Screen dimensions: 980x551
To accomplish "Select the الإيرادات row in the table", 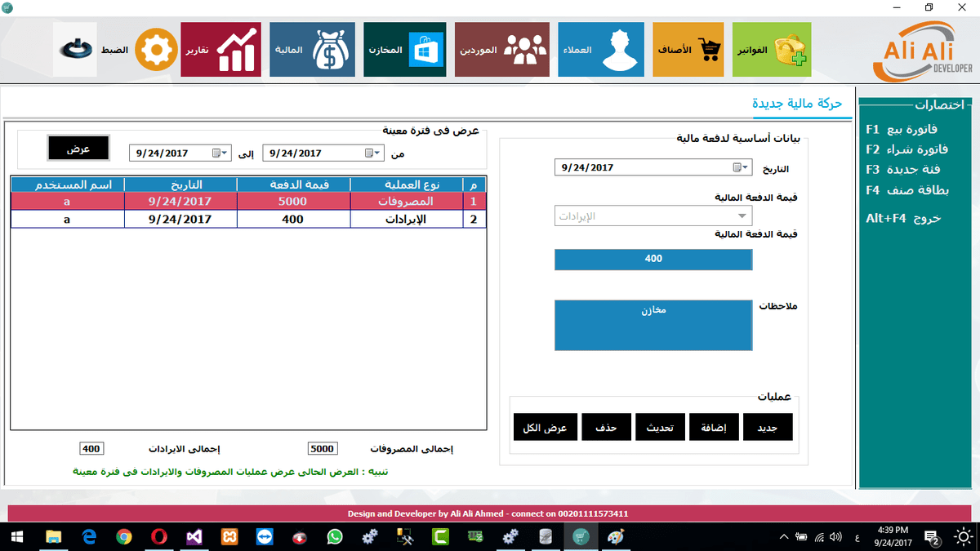I will pyautogui.click(x=248, y=219).
